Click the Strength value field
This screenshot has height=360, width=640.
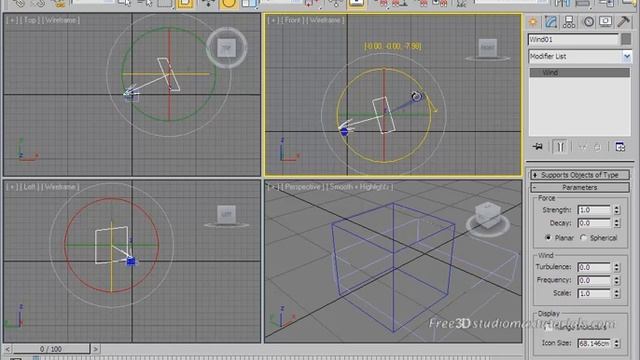pos(594,210)
